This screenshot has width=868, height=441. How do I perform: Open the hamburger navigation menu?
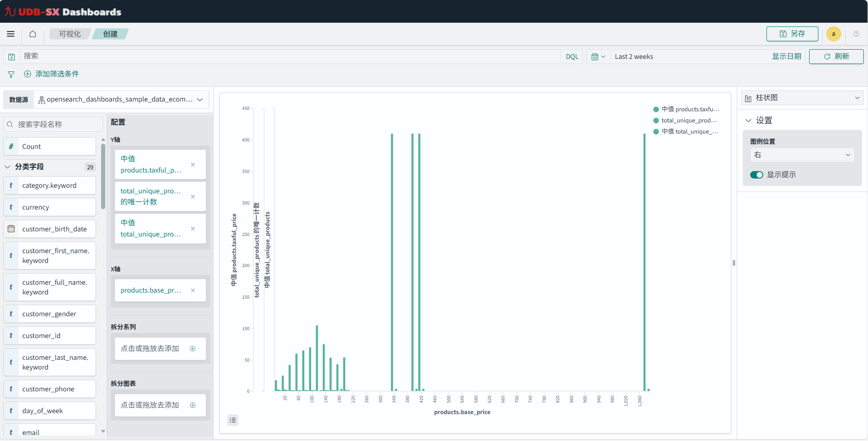(11, 34)
